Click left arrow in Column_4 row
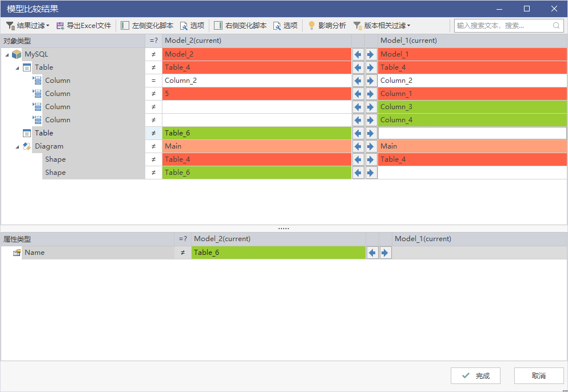Screen dimensions: 568x392 (x=358, y=120)
